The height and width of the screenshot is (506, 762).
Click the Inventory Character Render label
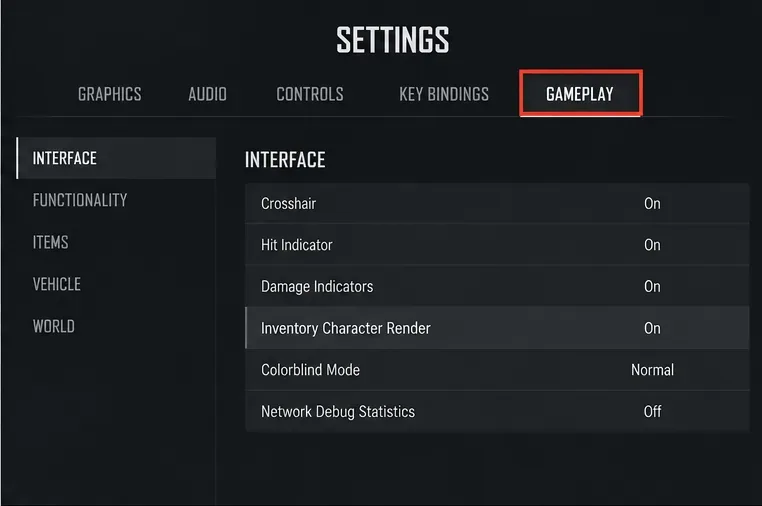click(346, 328)
